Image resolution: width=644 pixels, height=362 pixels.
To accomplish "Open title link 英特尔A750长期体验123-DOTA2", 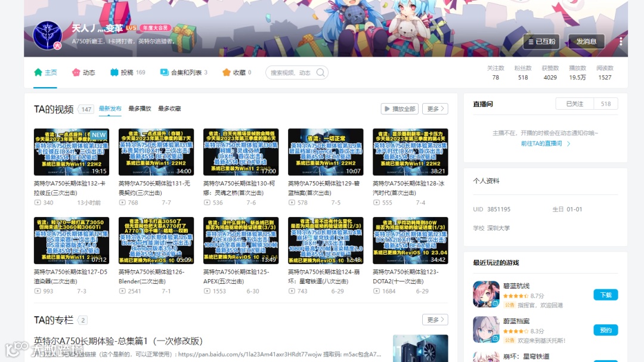I will pos(405,277).
